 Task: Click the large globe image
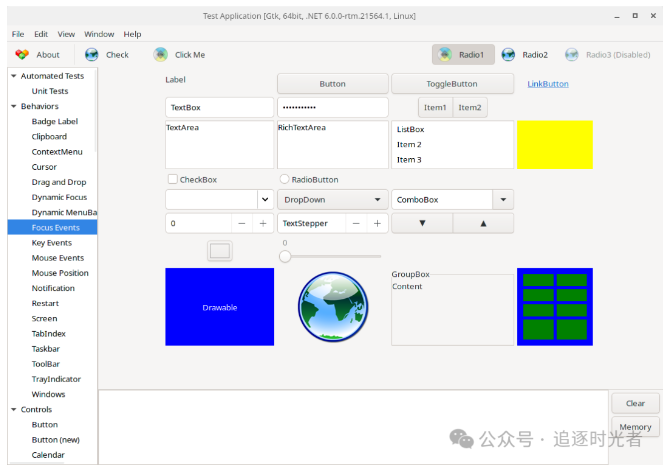pyautogui.click(x=333, y=307)
